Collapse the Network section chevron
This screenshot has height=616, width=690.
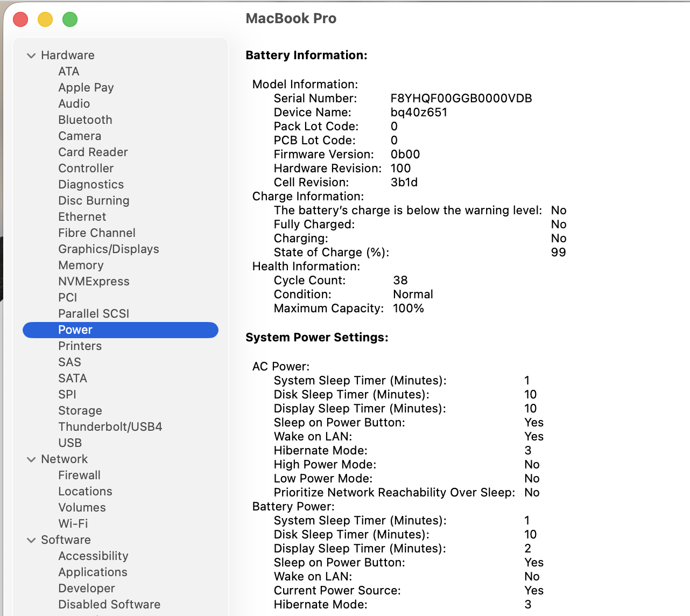click(x=31, y=459)
